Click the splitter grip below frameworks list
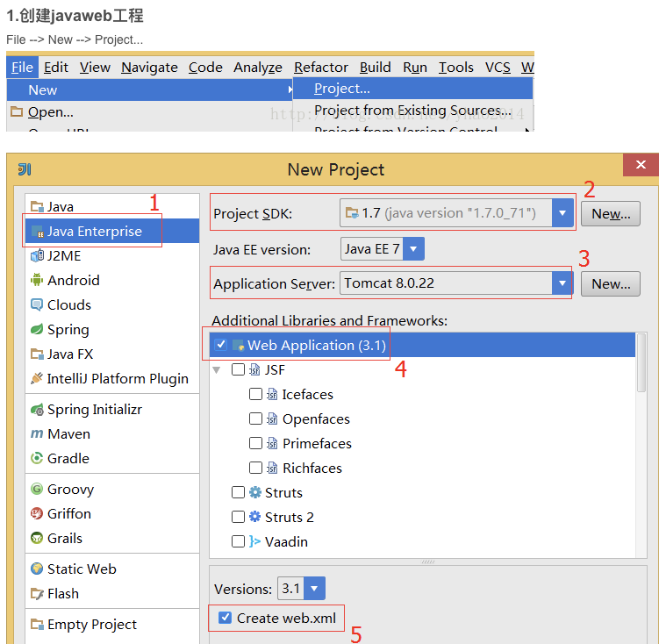 [x=428, y=562]
